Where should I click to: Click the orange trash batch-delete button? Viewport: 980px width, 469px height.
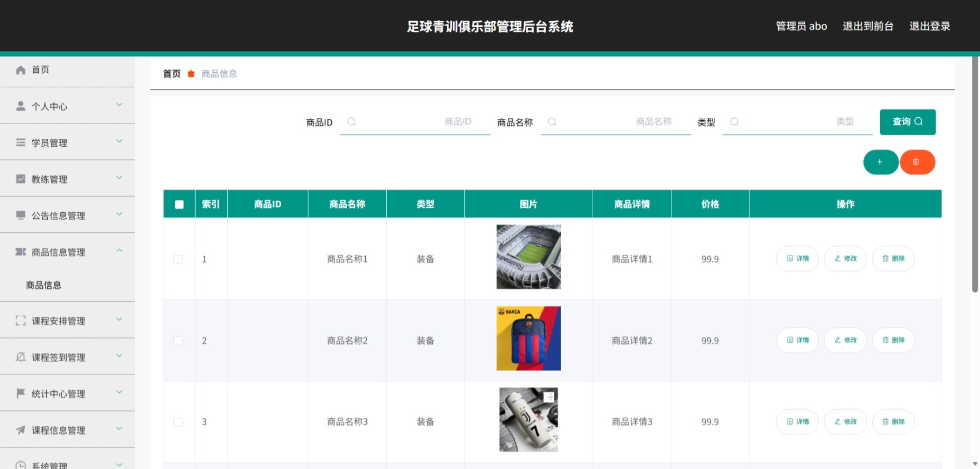coord(917,162)
